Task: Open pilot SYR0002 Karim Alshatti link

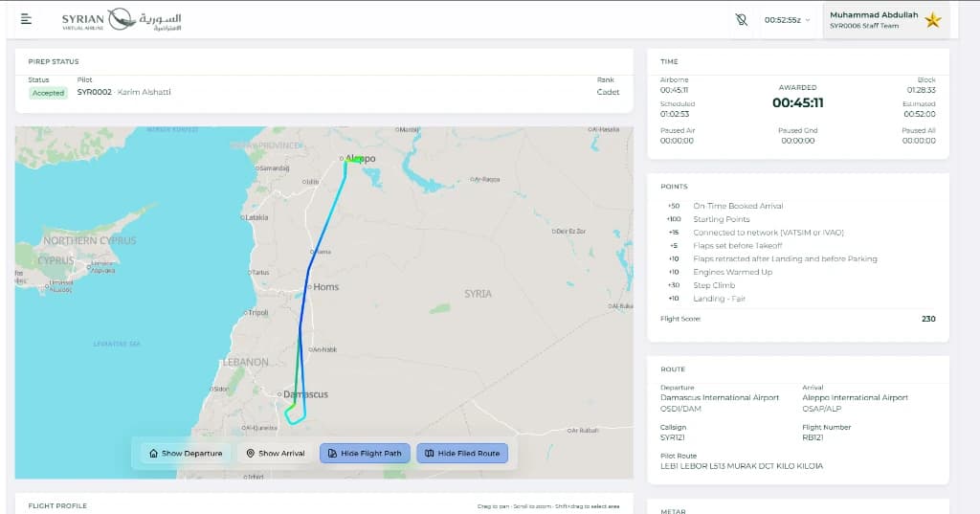Action: [123, 92]
